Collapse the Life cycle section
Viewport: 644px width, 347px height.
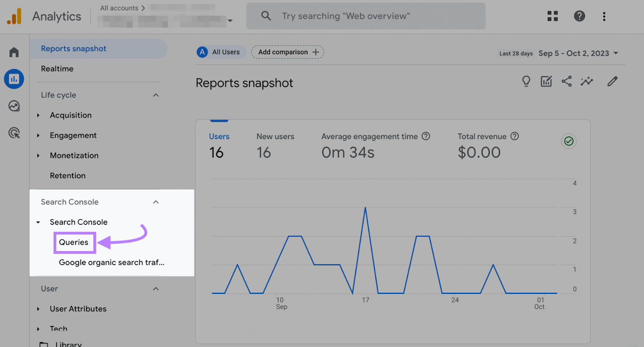[156, 95]
